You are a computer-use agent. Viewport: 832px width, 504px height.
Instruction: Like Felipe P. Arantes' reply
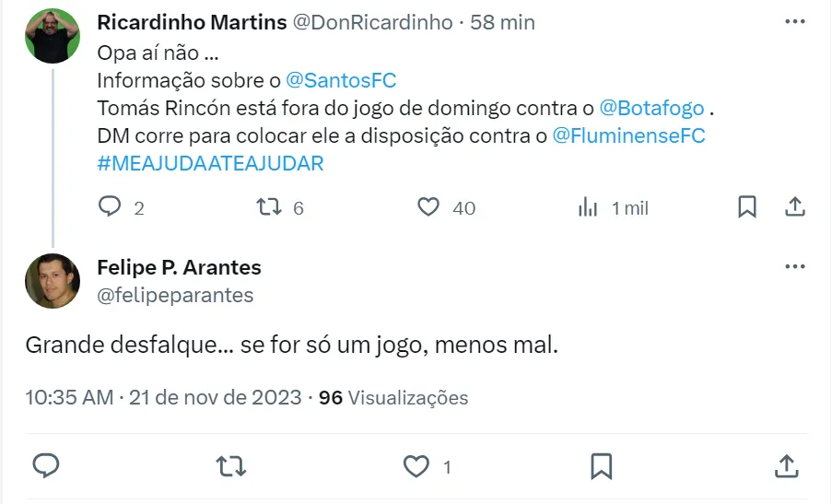[417, 465]
